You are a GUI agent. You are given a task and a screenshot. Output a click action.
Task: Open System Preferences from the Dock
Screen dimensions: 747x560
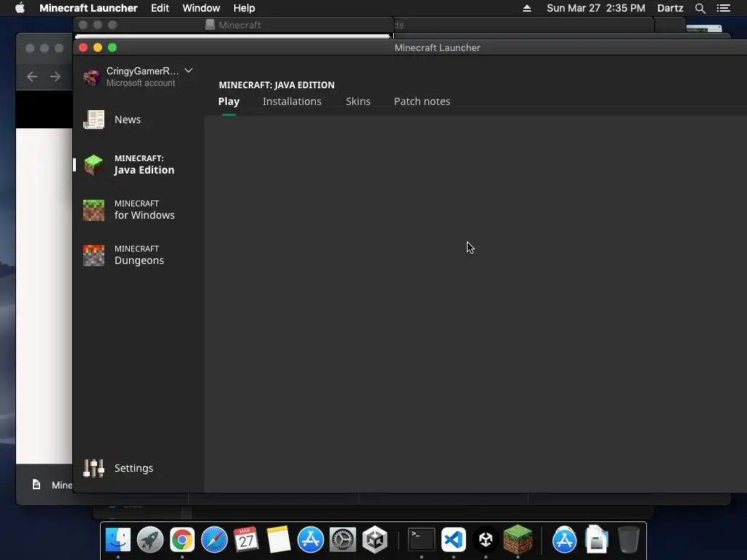[343, 540]
